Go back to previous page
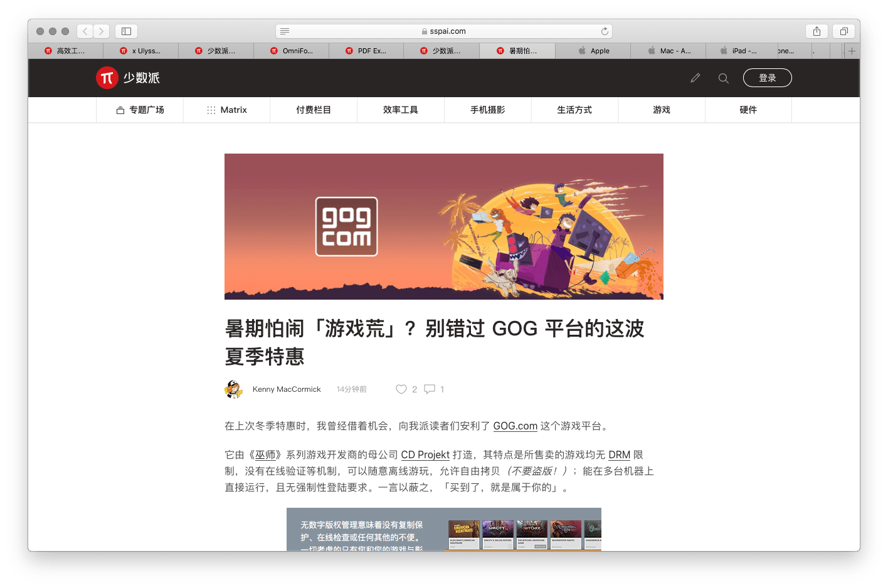888x588 pixels. tap(85, 31)
